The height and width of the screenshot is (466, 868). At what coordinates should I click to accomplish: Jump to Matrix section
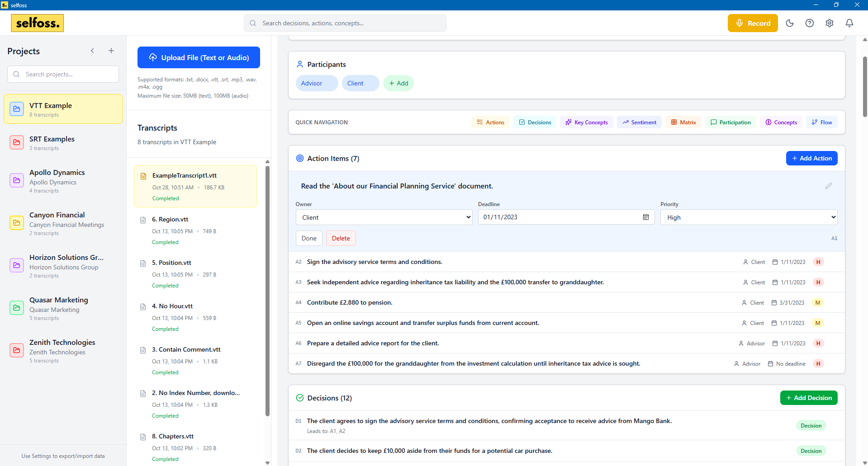tap(683, 122)
